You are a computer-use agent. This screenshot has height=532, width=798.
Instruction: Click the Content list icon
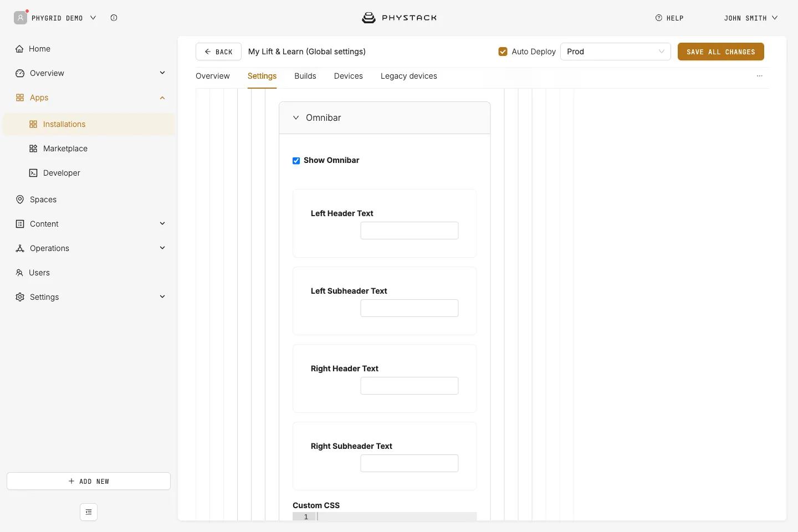coord(20,224)
